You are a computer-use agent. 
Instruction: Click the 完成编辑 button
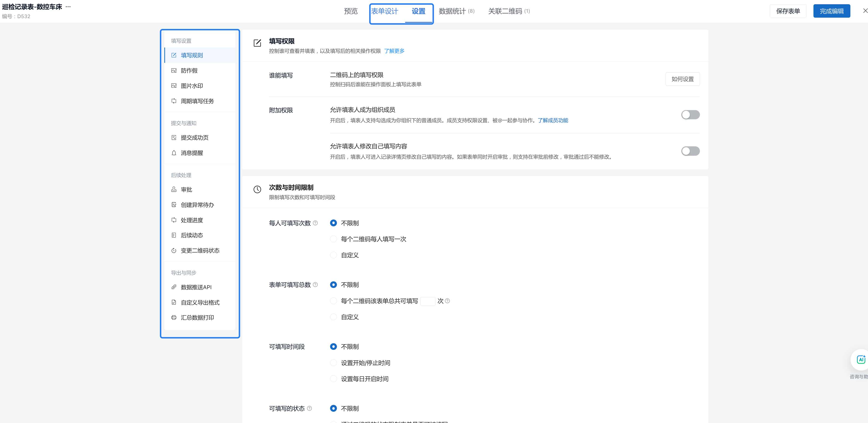click(x=832, y=11)
